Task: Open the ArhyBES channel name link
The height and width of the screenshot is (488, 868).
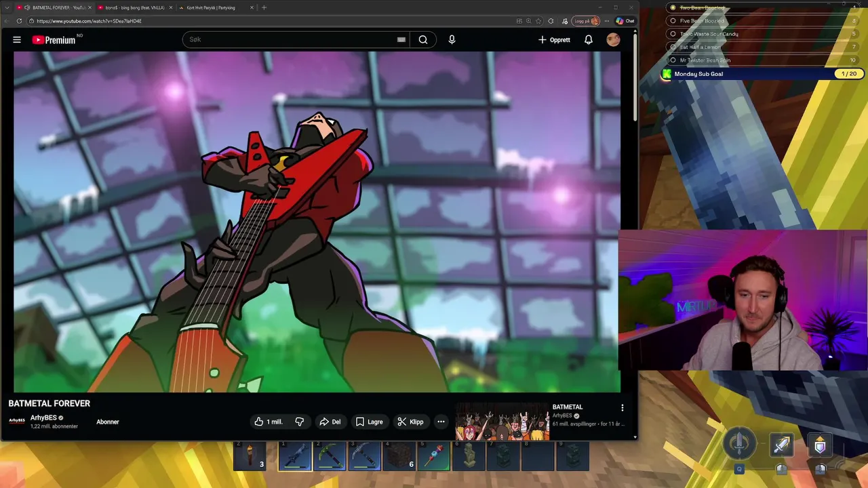Action: (43, 418)
